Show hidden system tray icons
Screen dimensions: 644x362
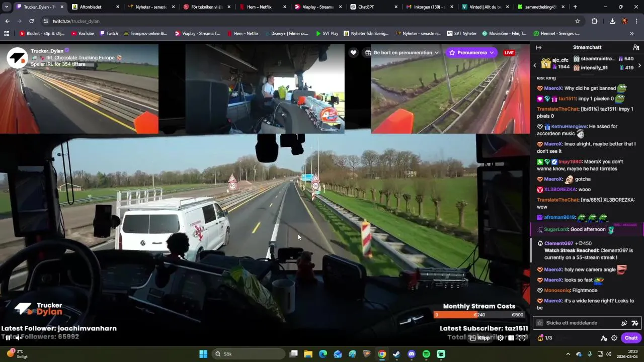point(568,354)
